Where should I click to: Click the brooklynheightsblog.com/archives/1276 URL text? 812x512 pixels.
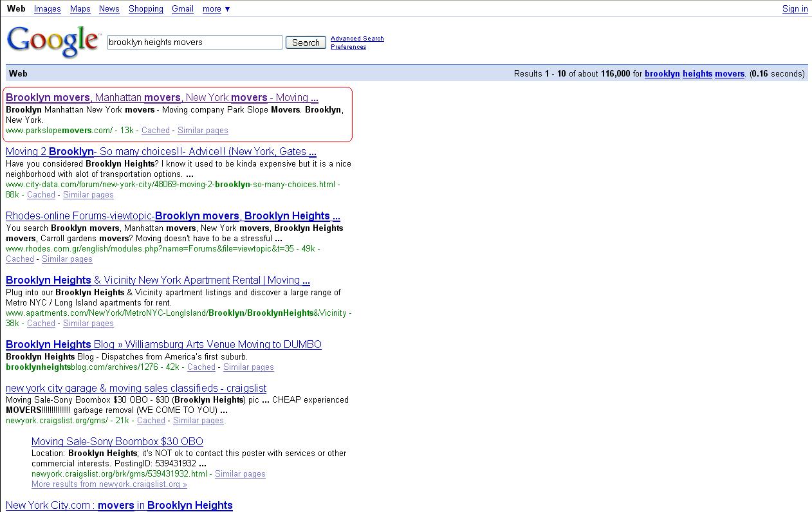pos(82,367)
